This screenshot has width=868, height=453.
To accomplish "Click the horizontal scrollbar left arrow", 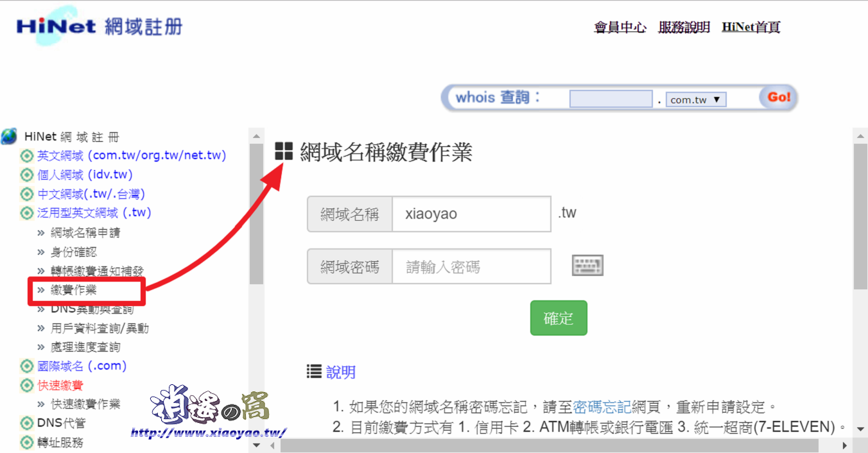I will pyautogui.click(x=272, y=445).
